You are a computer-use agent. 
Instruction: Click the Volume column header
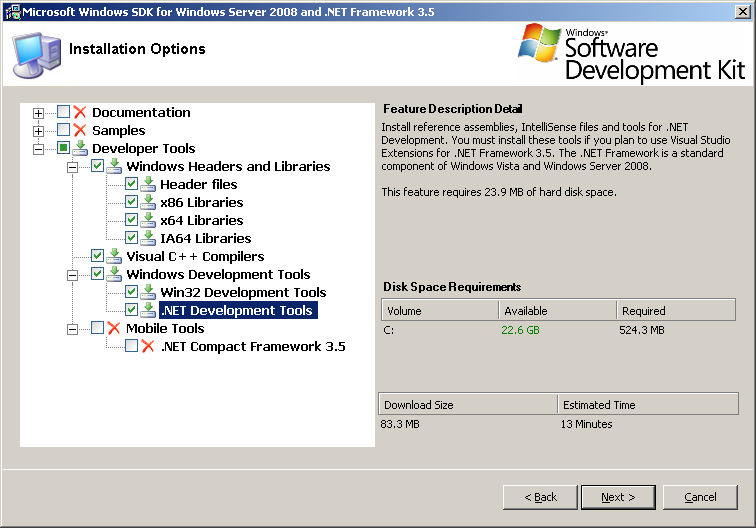click(x=440, y=310)
